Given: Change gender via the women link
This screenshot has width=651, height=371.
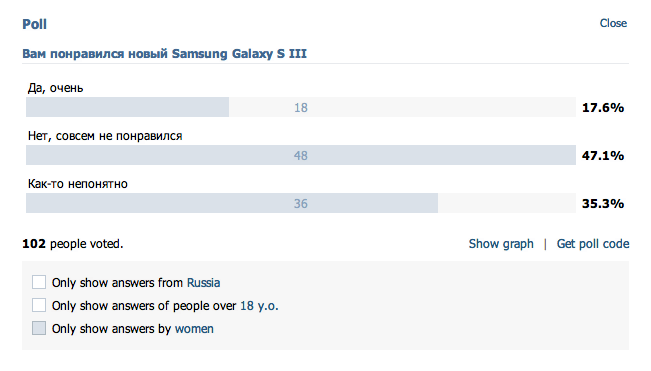Looking at the screenshot, I should click(x=194, y=329).
